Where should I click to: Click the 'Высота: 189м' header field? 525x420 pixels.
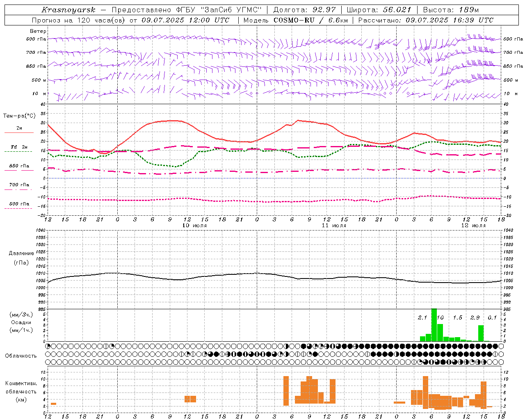click(x=451, y=10)
